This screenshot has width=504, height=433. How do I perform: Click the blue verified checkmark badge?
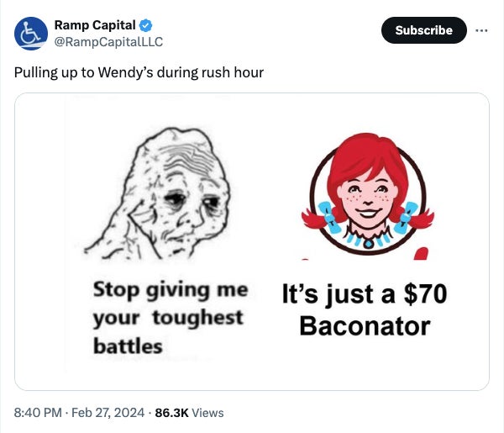click(147, 24)
